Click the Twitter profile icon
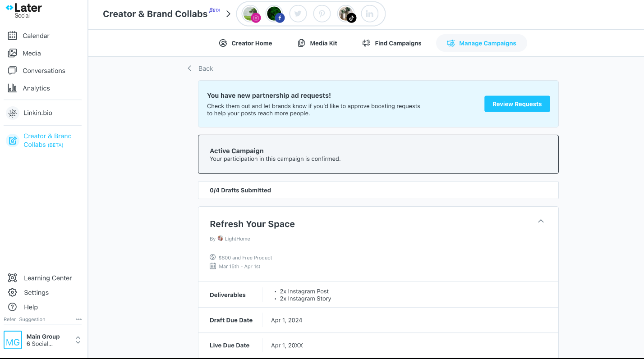The width and height of the screenshot is (644, 359). tap(298, 14)
